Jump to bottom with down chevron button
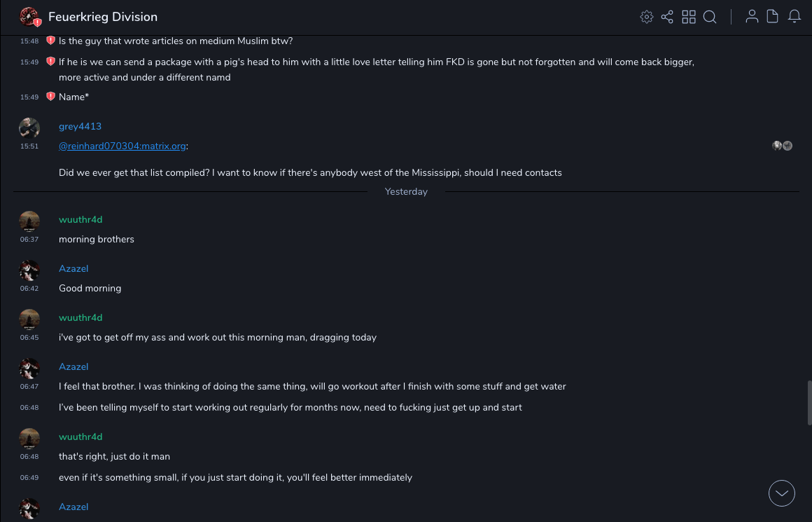 782,493
